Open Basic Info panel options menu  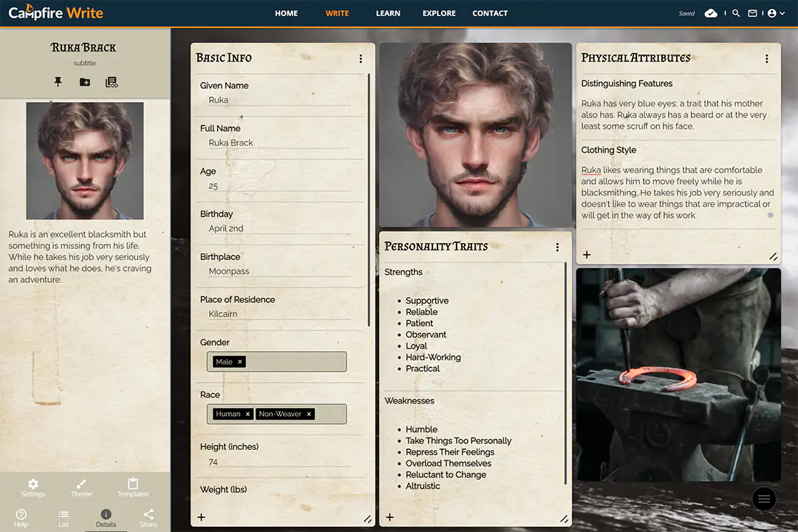pos(361,59)
